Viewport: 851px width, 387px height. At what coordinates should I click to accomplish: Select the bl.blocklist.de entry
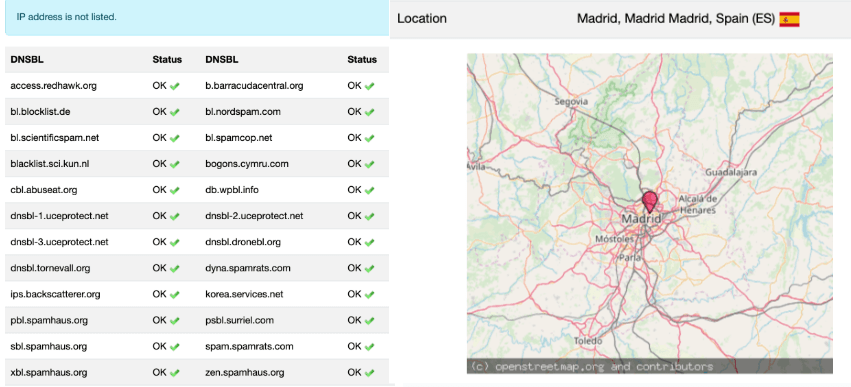[40, 112]
